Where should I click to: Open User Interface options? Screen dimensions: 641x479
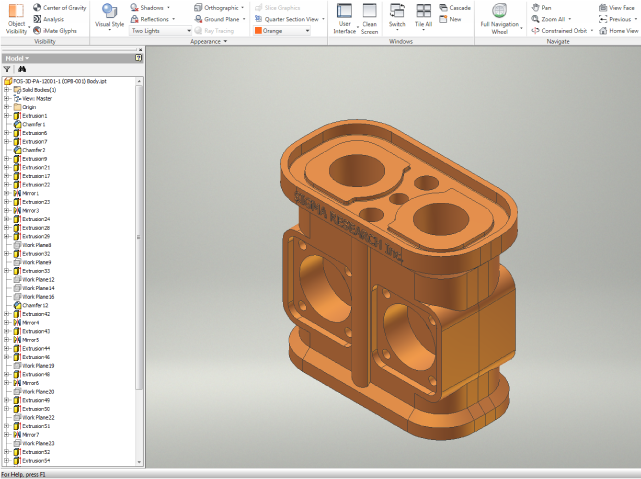[x=344, y=19]
